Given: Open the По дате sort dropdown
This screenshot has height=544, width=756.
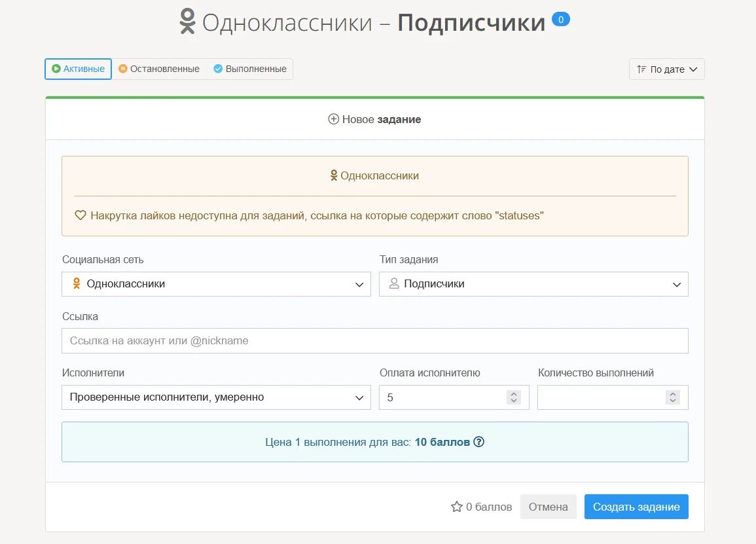Looking at the screenshot, I should pyautogui.click(x=667, y=69).
